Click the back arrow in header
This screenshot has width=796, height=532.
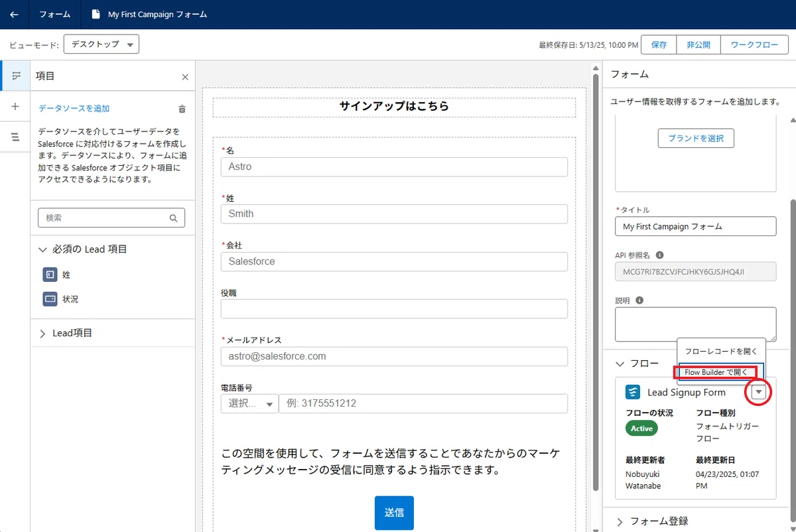tap(14, 14)
